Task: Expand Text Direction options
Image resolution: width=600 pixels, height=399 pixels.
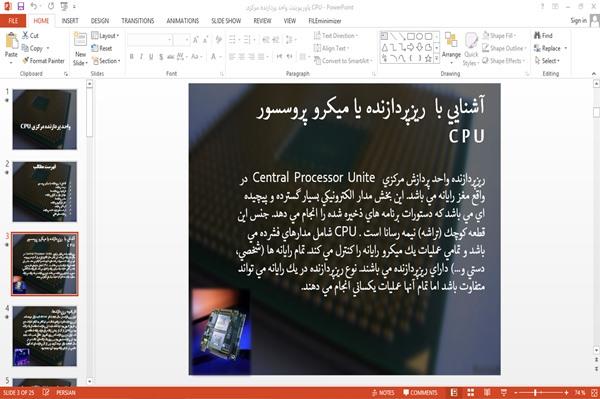Action: (x=336, y=36)
